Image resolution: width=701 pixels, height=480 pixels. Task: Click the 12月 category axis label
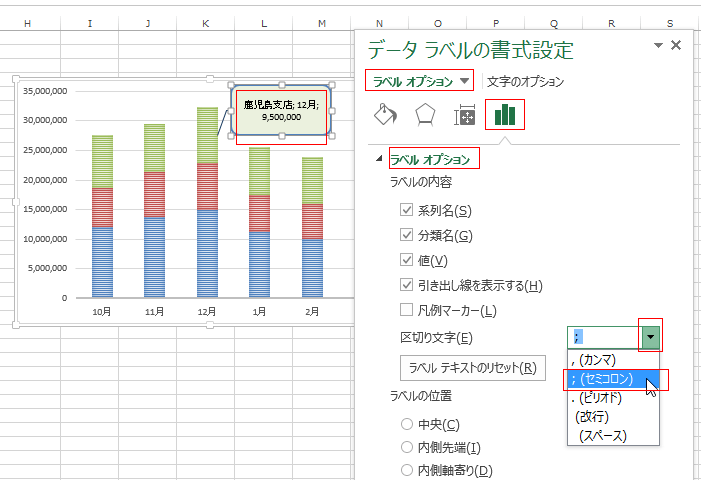tap(207, 312)
